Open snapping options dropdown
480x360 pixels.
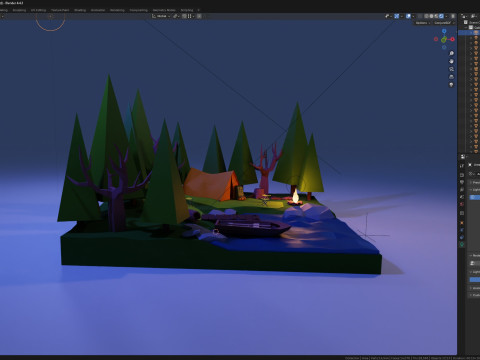pos(191,16)
